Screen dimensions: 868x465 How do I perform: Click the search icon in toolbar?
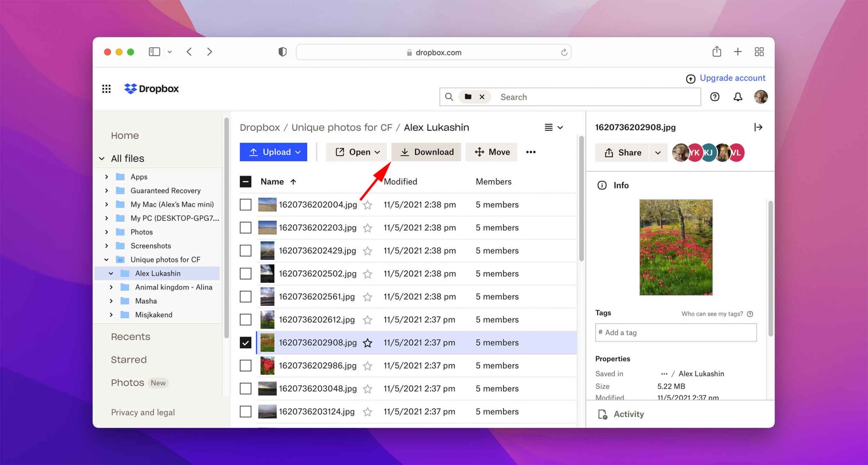[x=449, y=97]
